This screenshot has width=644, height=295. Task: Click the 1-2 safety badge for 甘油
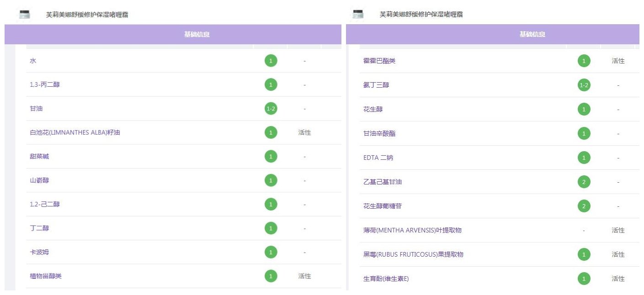(x=271, y=109)
